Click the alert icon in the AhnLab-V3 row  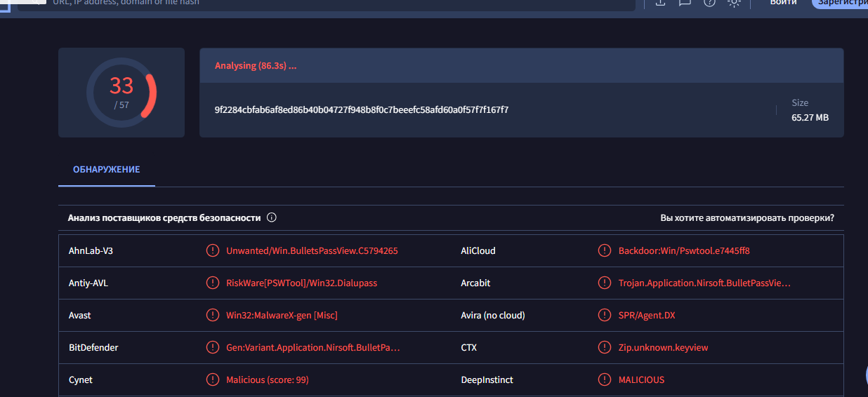tap(212, 250)
